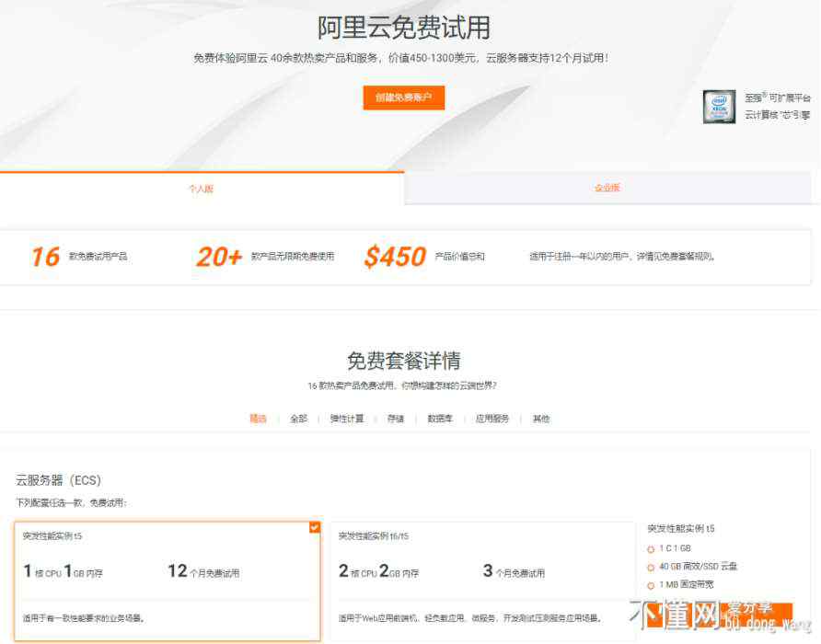Screen dimensions: 821x644
Task: Click the orange 16 free trial products figure
Action: click(x=45, y=257)
